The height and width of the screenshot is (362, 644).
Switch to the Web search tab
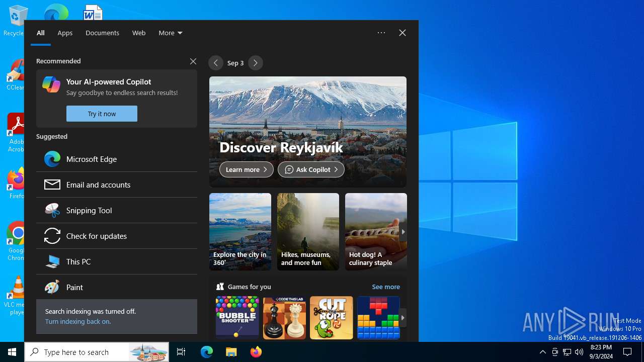139,33
